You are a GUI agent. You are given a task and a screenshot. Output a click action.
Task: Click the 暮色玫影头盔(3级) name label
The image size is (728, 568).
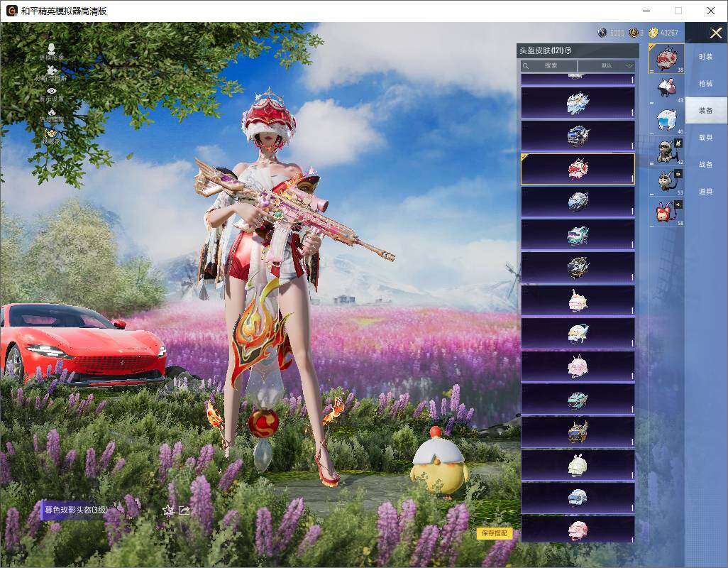(76, 510)
